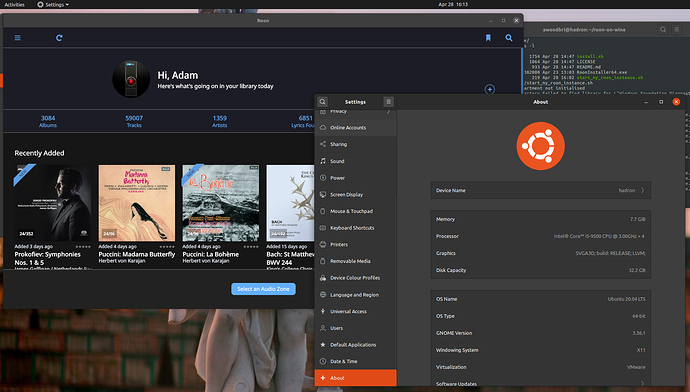The image size is (690, 392).
Task: Select Date & Time panel
Action: click(x=356, y=362)
